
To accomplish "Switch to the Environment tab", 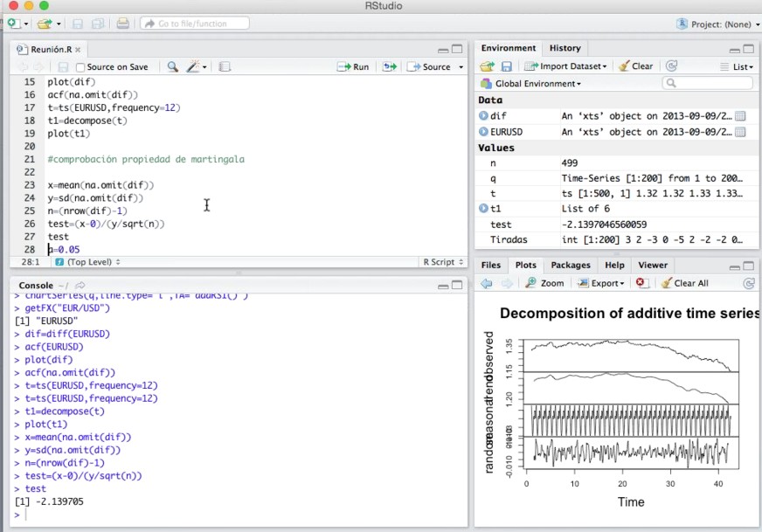I will click(x=509, y=48).
